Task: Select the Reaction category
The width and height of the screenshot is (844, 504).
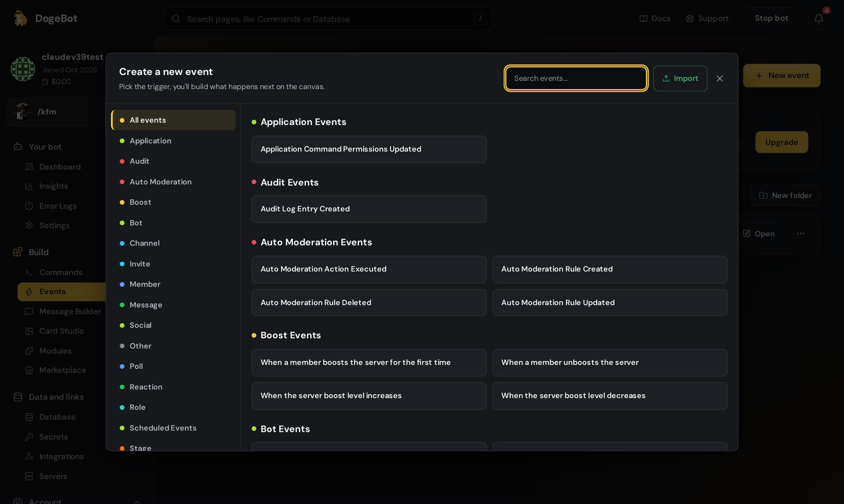Action: 173,387
